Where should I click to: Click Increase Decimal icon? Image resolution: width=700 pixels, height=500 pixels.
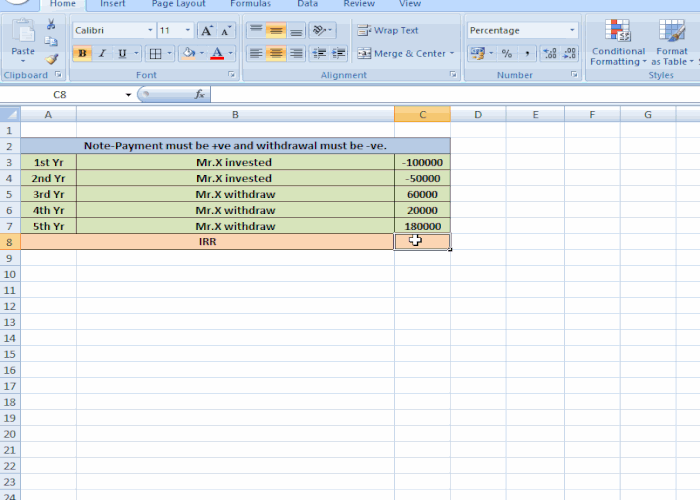point(550,54)
